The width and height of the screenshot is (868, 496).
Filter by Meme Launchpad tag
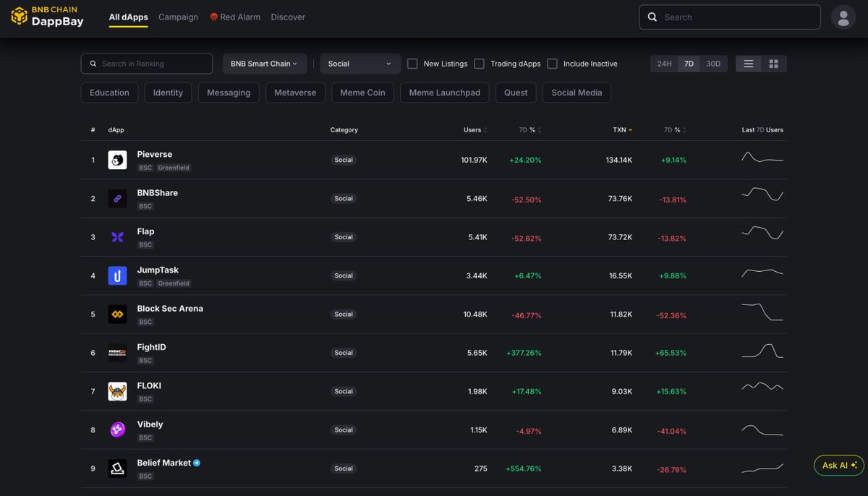[x=445, y=93]
